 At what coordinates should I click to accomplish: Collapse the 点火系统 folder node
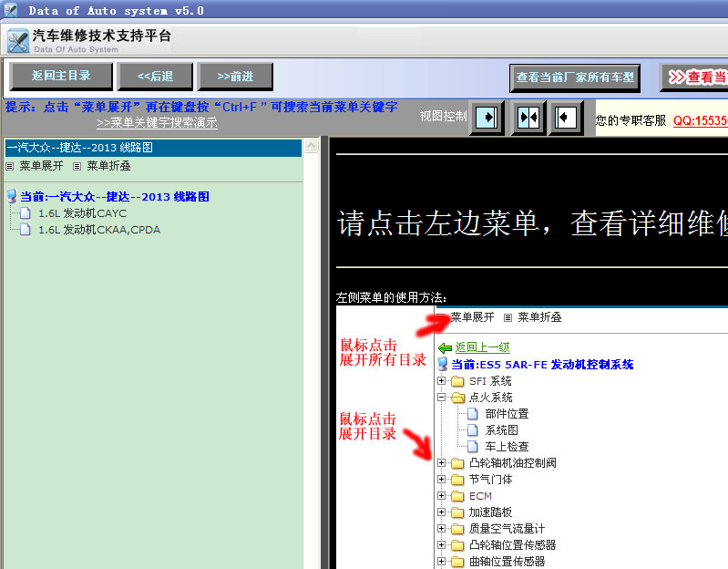(x=442, y=398)
